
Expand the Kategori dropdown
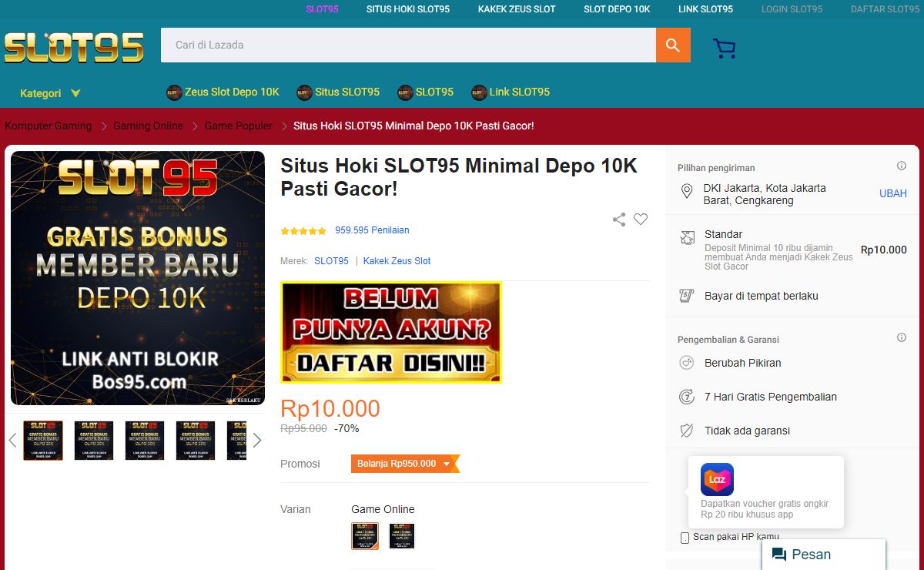[x=50, y=93]
